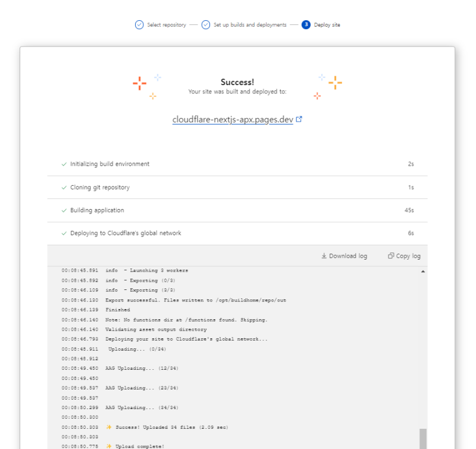Click the download icon next to Download log
Image resolution: width=476 pixels, height=449 pixels.
coord(324,256)
